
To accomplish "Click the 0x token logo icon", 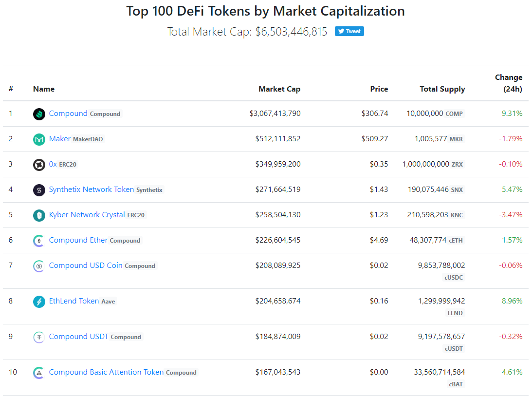I will click(x=39, y=165).
